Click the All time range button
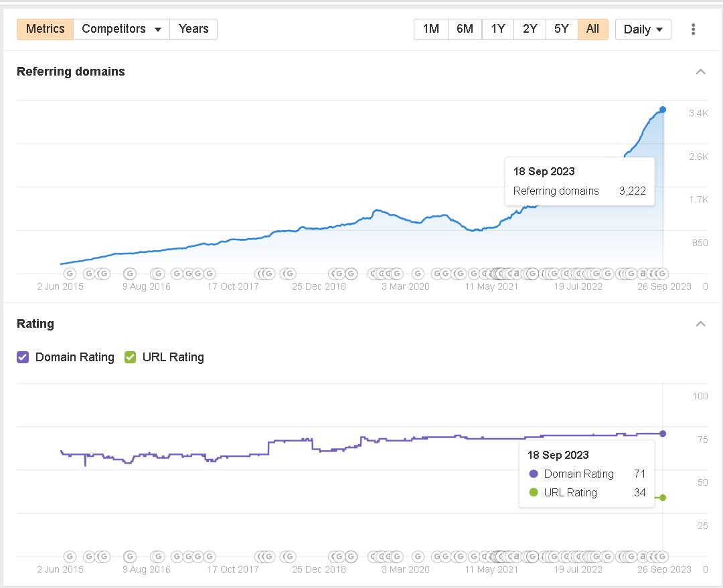This screenshot has width=723, height=588. click(592, 29)
